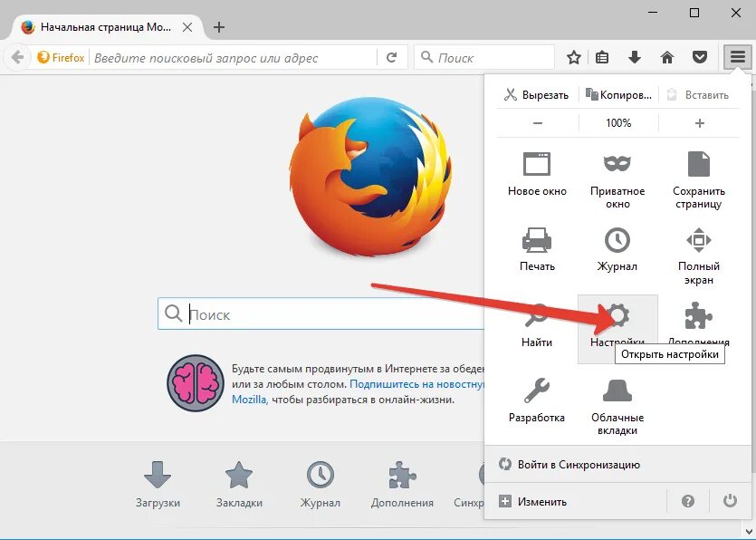The height and width of the screenshot is (540, 756).
Task: Open the hamburger menu button
Action: coord(737,57)
